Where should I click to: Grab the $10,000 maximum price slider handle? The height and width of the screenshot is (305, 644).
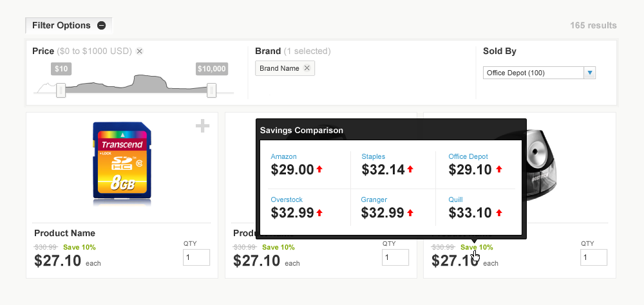[211, 90]
